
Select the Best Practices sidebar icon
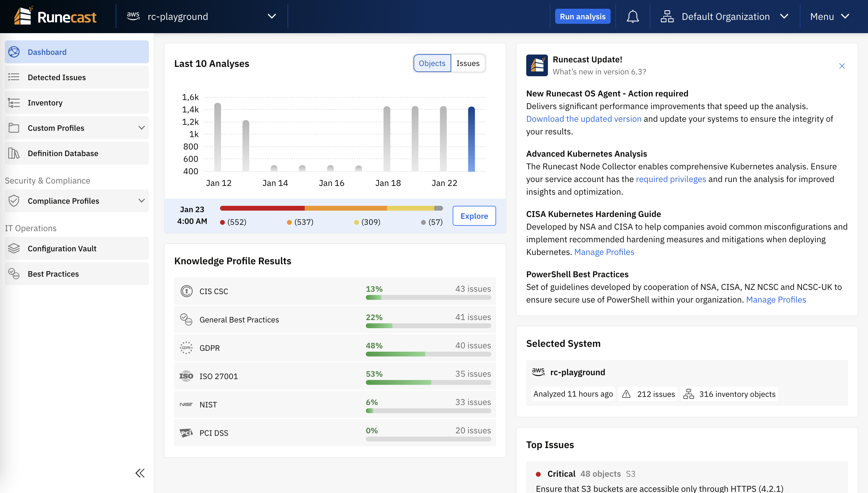click(x=14, y=274)
